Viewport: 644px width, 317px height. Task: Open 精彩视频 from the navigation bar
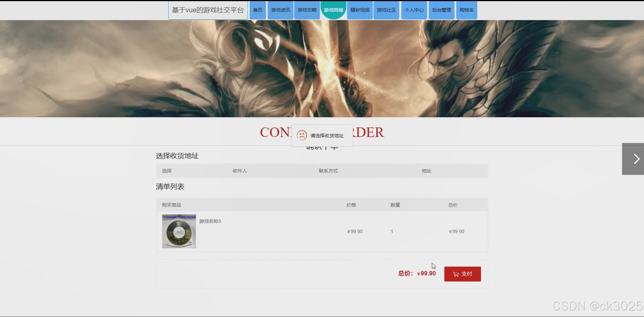coord(359,10)
